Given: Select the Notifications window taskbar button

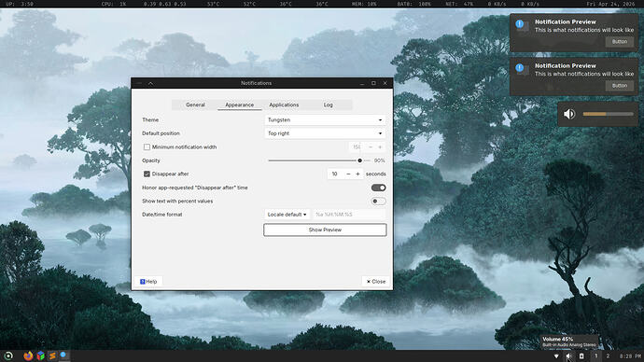Looking at the screenshot, I should pos(63,355).
